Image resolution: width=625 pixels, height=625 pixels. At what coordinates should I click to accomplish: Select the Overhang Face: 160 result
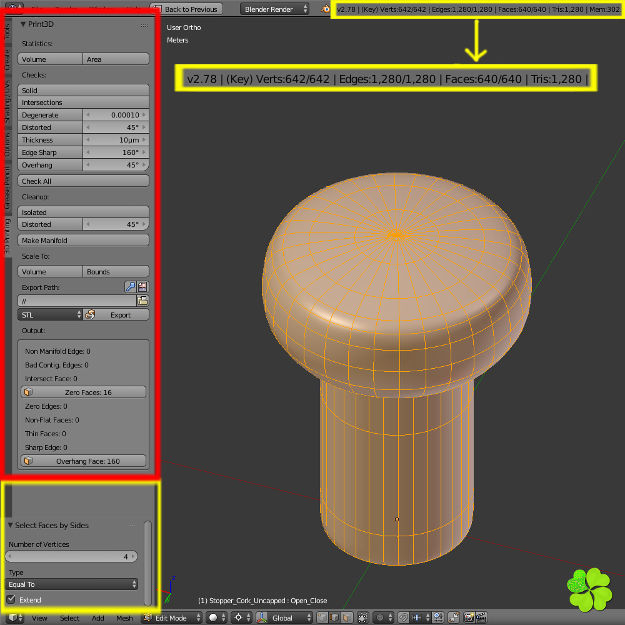click(83, 461)
